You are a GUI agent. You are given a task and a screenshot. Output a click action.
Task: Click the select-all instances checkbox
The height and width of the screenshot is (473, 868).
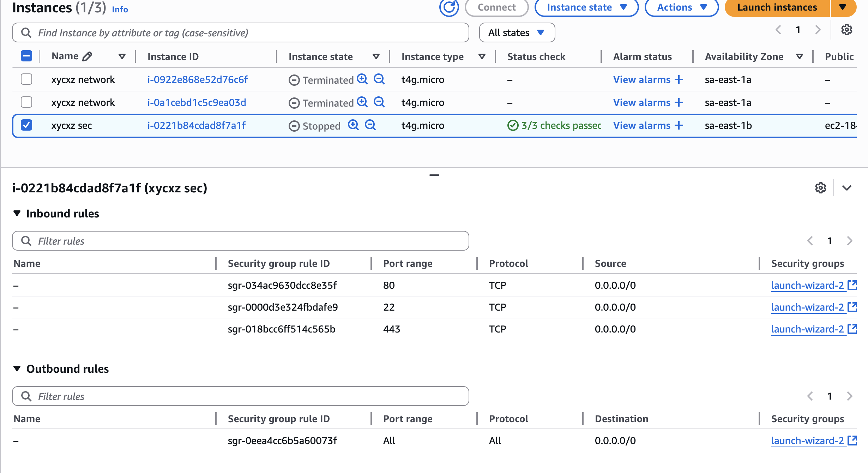tap(27, 55)
